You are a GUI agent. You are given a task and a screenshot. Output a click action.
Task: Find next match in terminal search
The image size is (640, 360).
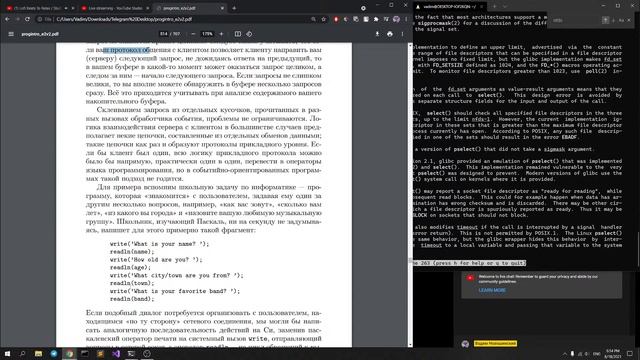point(613,20)
